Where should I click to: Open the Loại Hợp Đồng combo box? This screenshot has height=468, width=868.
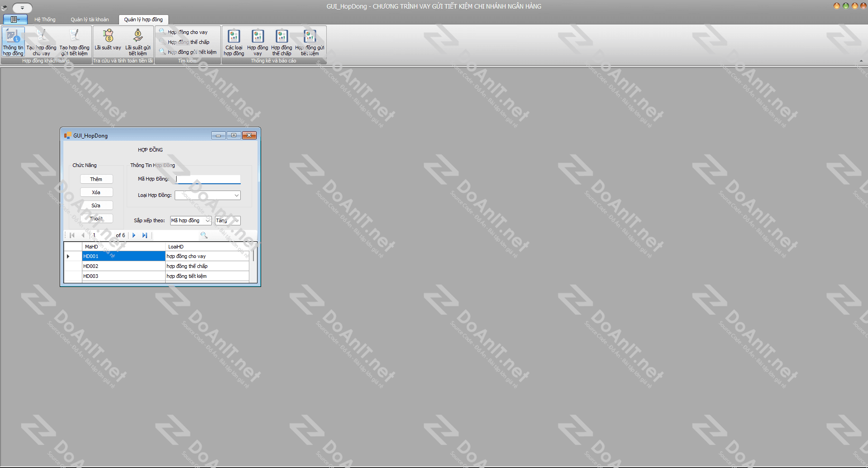pos(208,196)
